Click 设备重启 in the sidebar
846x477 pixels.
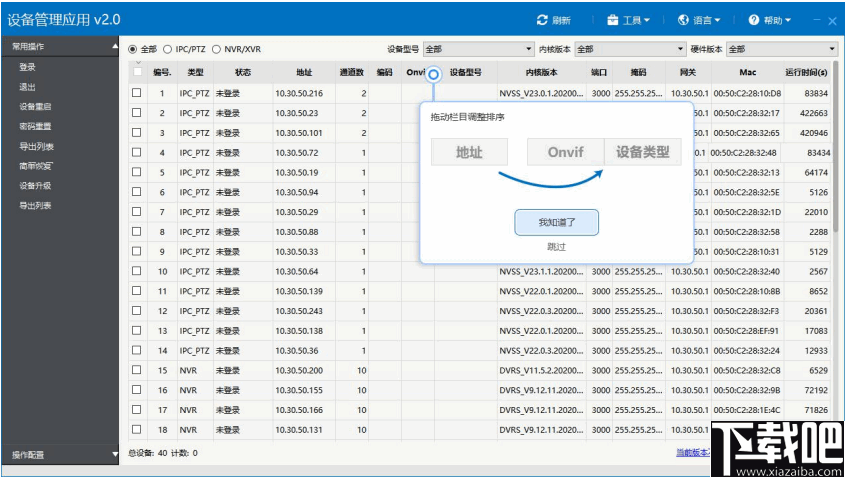pos(36,107)
